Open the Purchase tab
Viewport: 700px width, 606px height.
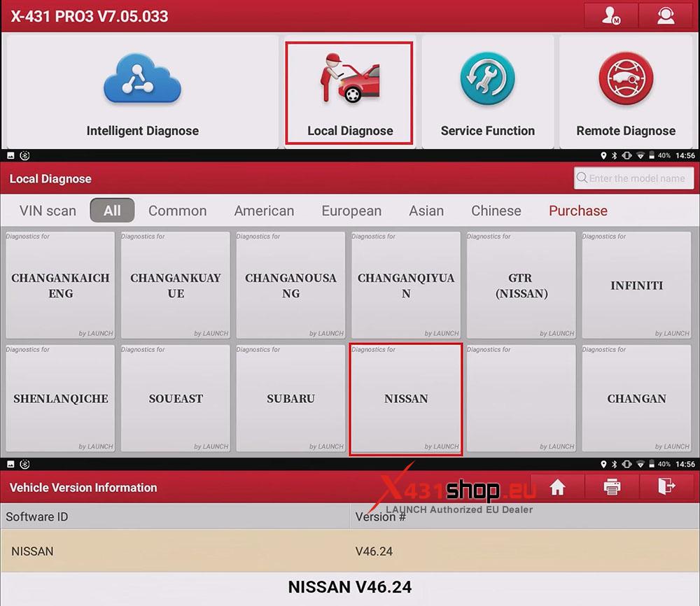(x=578, y=211)
